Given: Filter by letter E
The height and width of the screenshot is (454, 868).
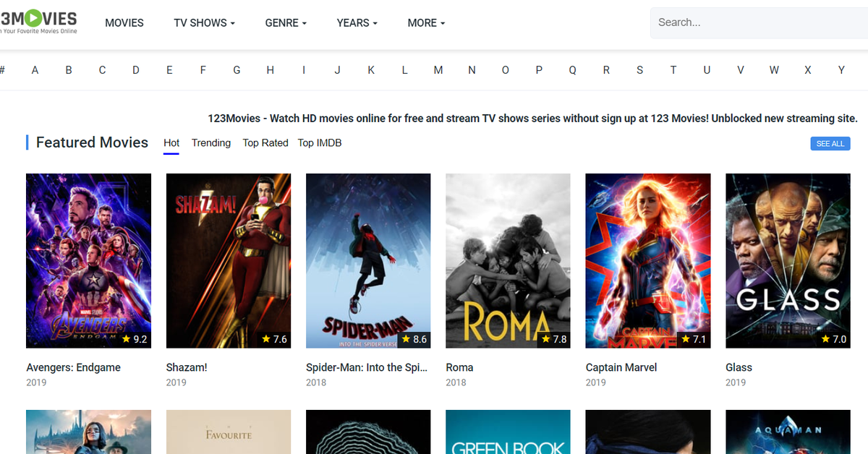Looking at the screenshot, I should pos(169,70).
